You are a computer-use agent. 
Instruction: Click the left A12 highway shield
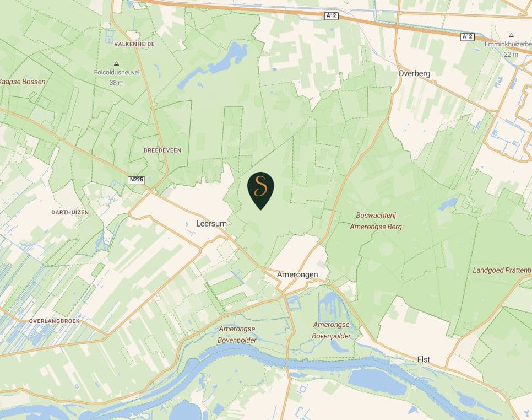[331, 15]
